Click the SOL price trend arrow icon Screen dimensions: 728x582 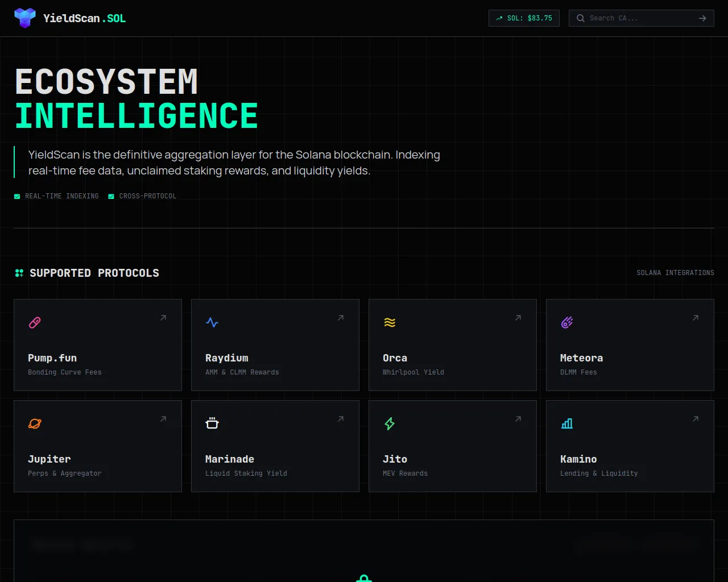[499, 18]
